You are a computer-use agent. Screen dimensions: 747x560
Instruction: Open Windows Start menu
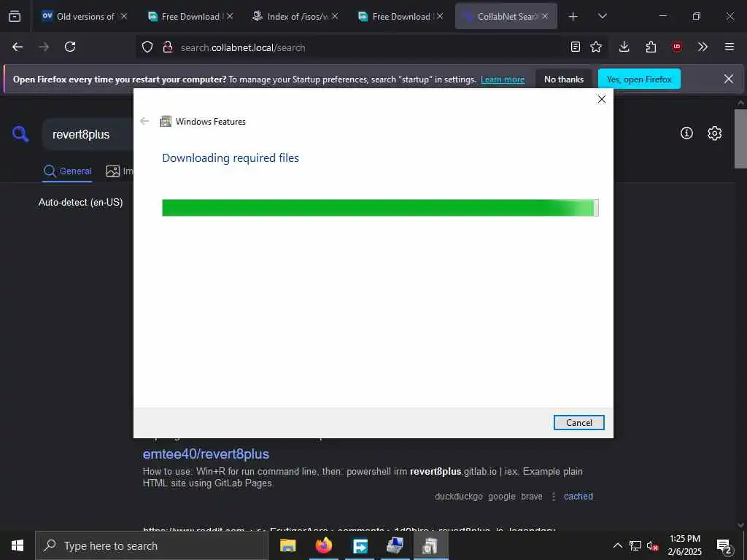[x=18, y=545]
